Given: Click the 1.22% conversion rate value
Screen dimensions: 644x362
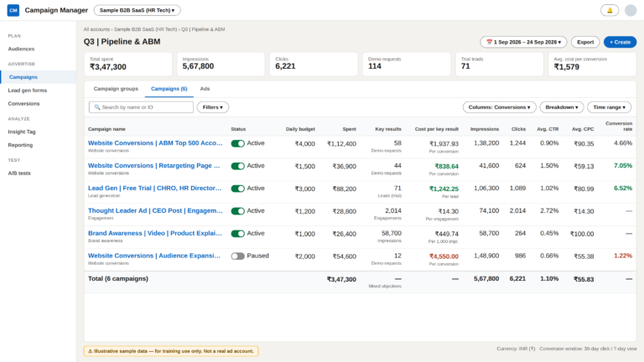Looking at the screenshot, I should tap(623, 256).
